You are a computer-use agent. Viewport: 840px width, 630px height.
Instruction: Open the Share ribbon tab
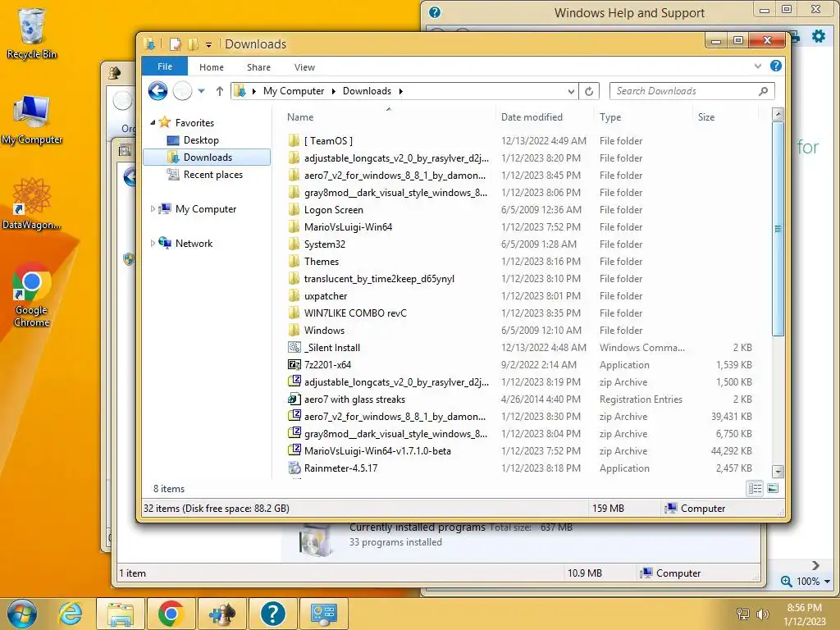tap(258, 67)
